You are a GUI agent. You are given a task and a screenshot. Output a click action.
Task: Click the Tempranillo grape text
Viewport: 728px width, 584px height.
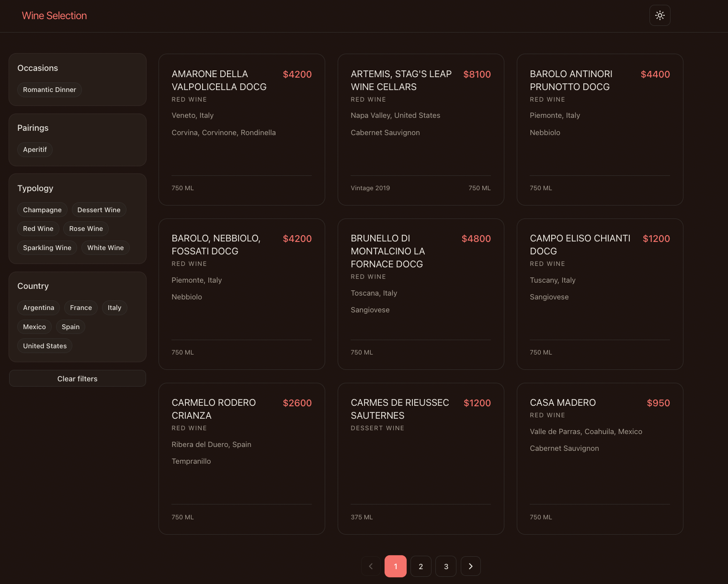click(x=191, y=461)
